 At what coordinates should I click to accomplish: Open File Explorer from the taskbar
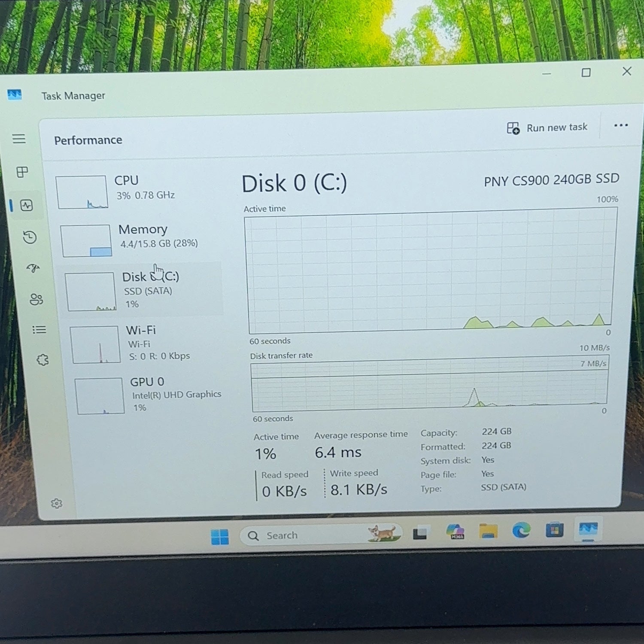click(488, 532)
